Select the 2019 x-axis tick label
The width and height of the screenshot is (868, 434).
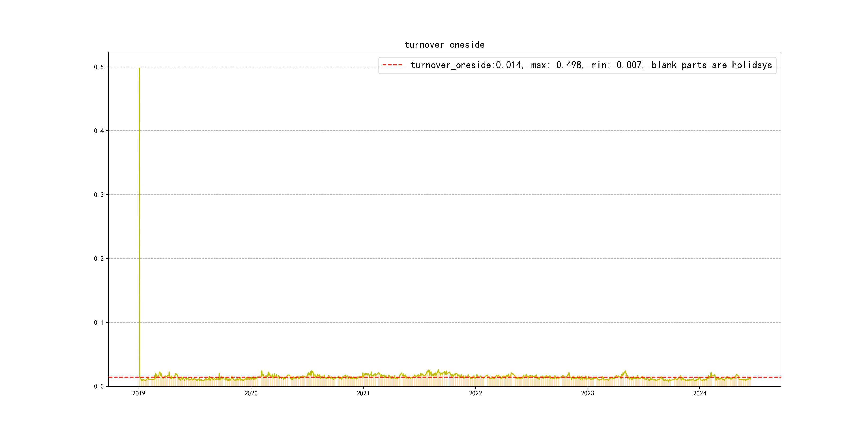[x=139, y=393]
